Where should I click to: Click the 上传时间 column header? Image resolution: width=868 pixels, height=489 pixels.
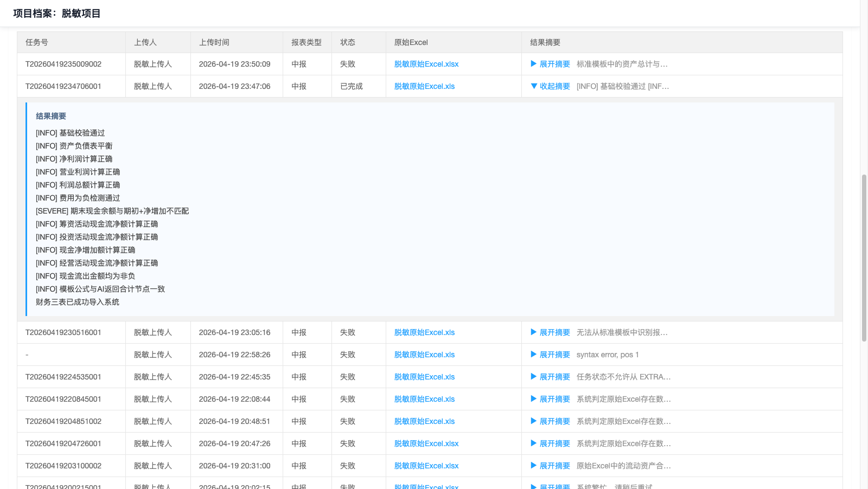214,42
